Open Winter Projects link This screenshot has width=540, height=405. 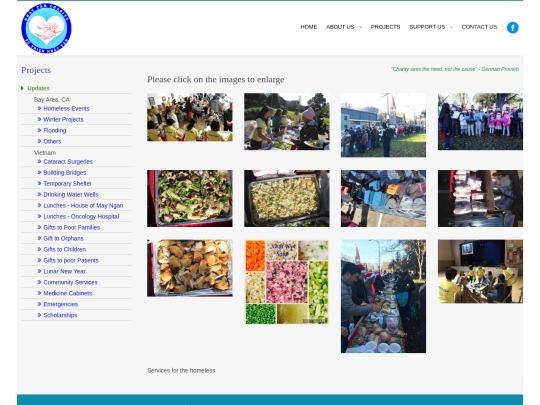63,120
